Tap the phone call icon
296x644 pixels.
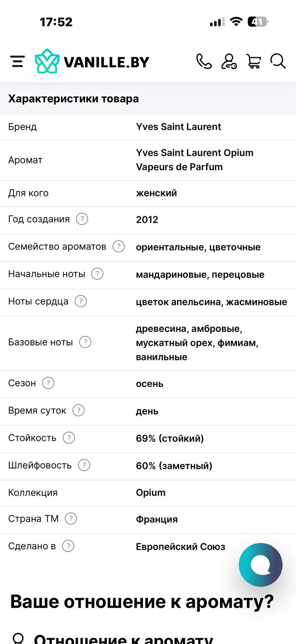pos(203,62)
